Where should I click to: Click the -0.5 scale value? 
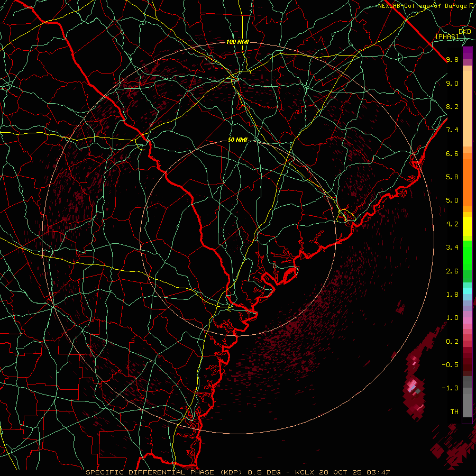pos(450,365)
